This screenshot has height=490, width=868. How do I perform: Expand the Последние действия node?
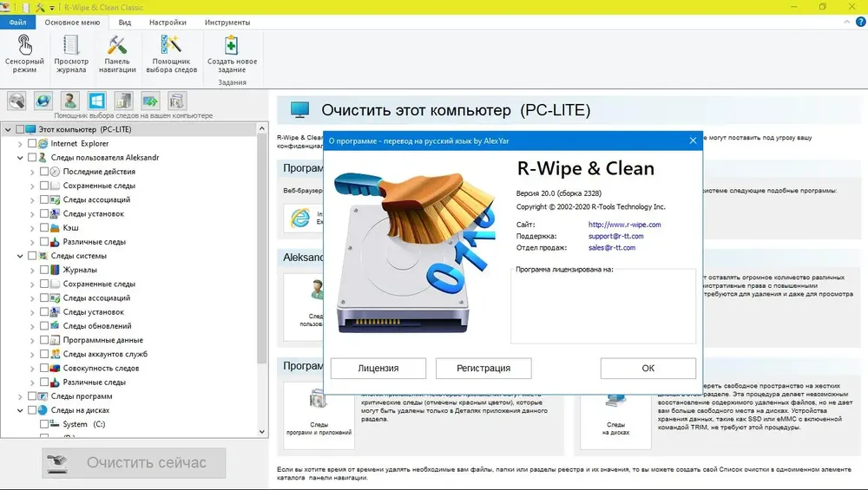pyautogui.click(x=32, y=172)
